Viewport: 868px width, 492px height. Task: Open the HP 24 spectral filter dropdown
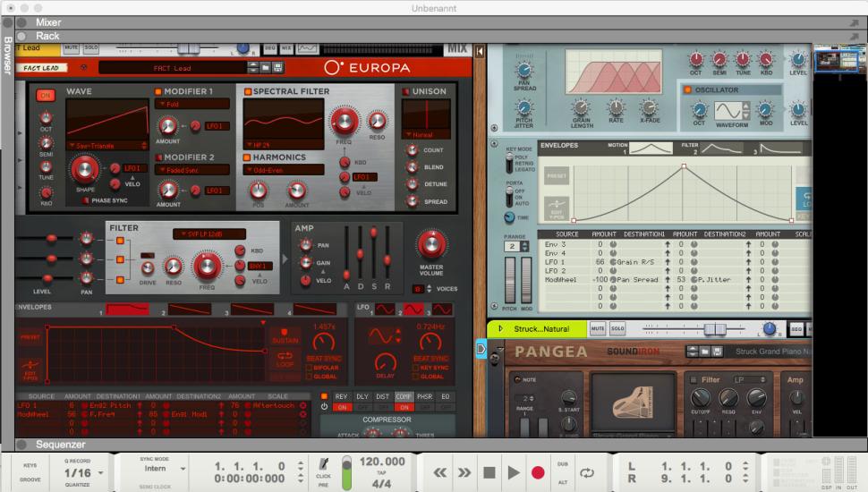(284, 145)
